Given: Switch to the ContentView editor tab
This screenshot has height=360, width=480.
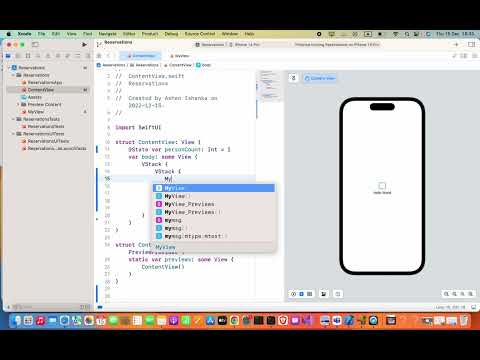Looking at the screenshot, I should (x=141, y=56).
